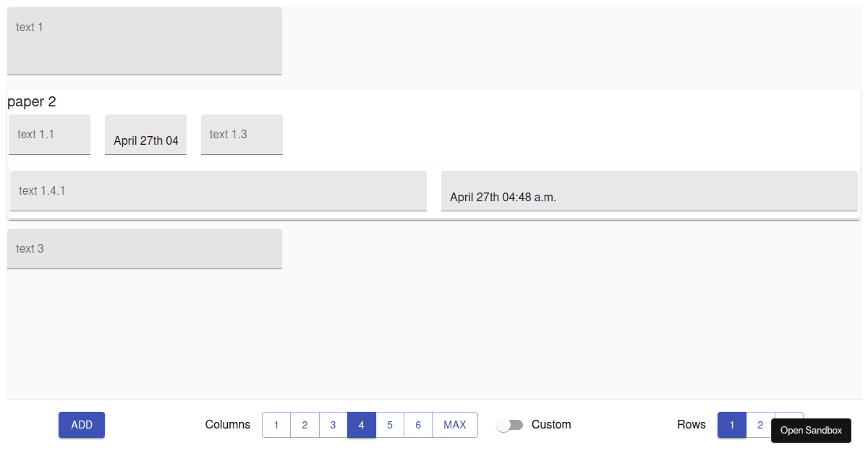Focus the text 3 input field
Viewport: 868px width, 456px height.
(145, 249)
